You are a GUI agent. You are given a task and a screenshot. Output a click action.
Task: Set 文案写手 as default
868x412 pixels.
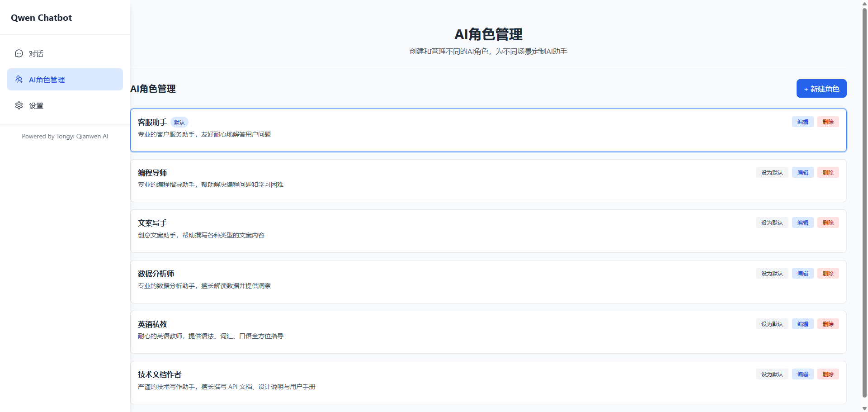tap(772, 223)
